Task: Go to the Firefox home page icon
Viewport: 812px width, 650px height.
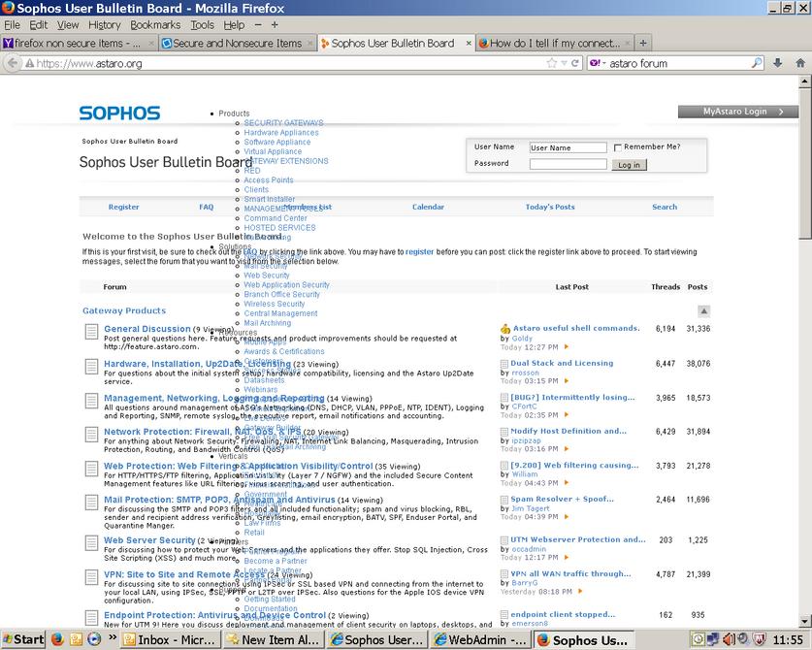Action: 800,63
